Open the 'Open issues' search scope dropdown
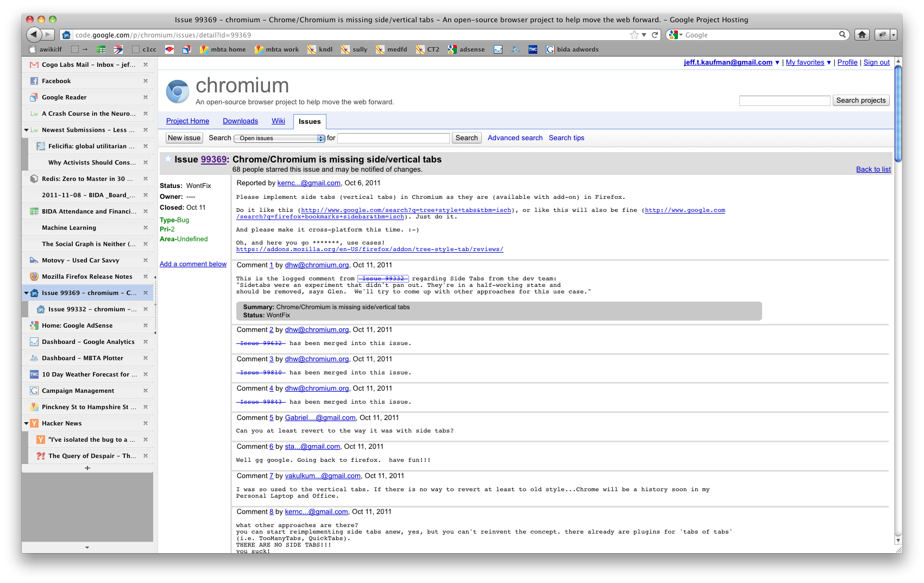Screen dimensions: 924x583 coord(279,138)
